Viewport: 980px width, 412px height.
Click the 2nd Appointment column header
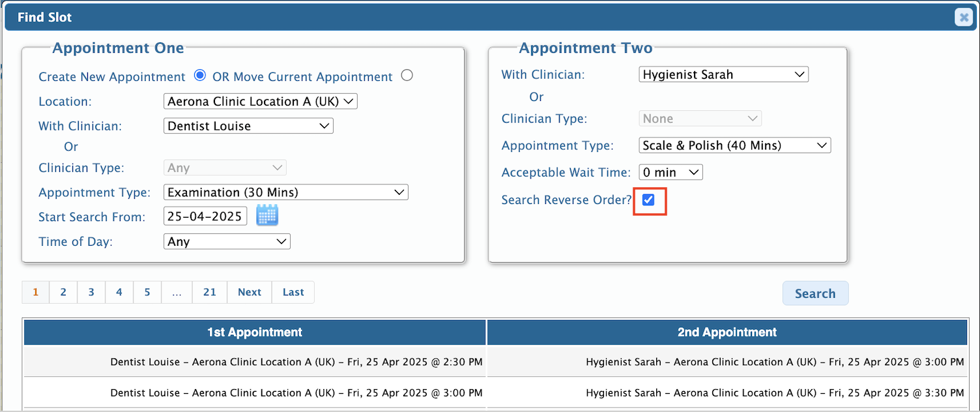coord(727,332)
